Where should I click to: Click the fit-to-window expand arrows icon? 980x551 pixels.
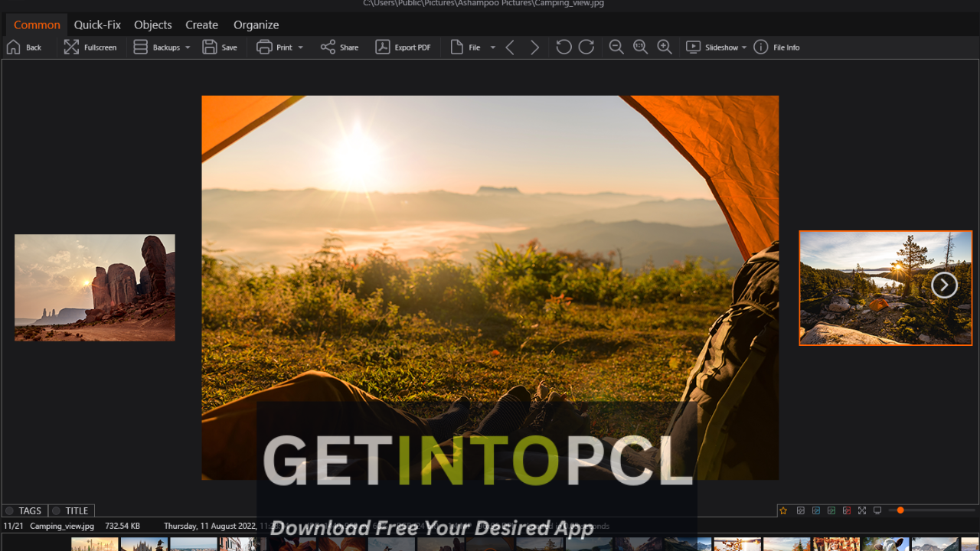[x=862, y=510]
